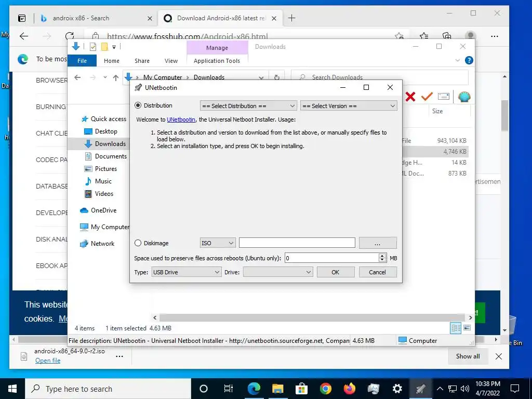This screenshot has width=532, height=399.
Task: Click the Explorer up-one-level arrow
Action: [x=116, y=78]
